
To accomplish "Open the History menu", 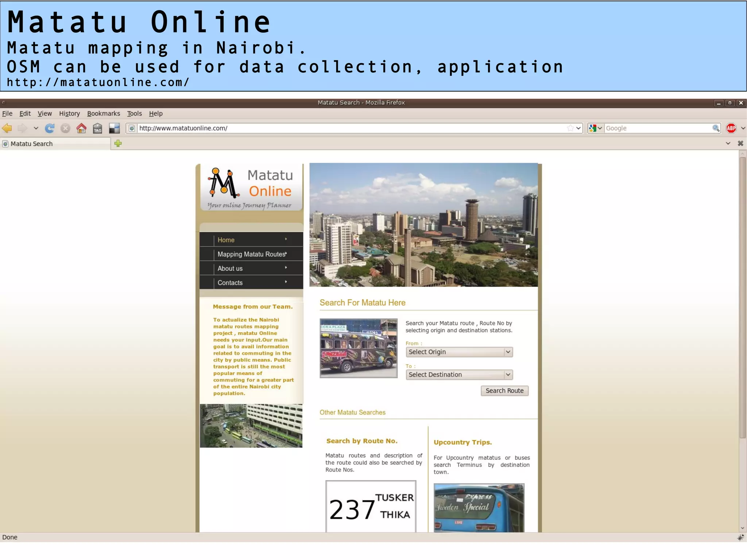I will tap(69, 113).
